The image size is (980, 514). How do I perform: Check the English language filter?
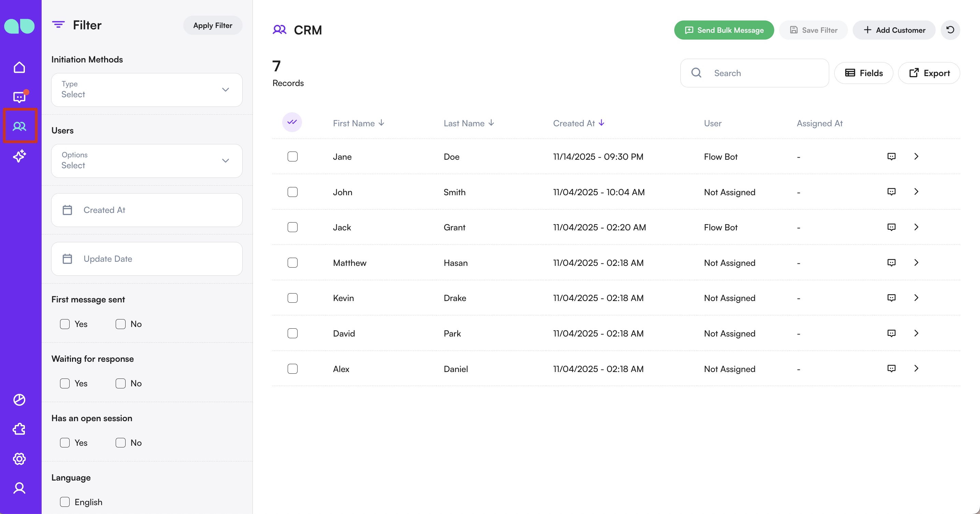[65, 502]
